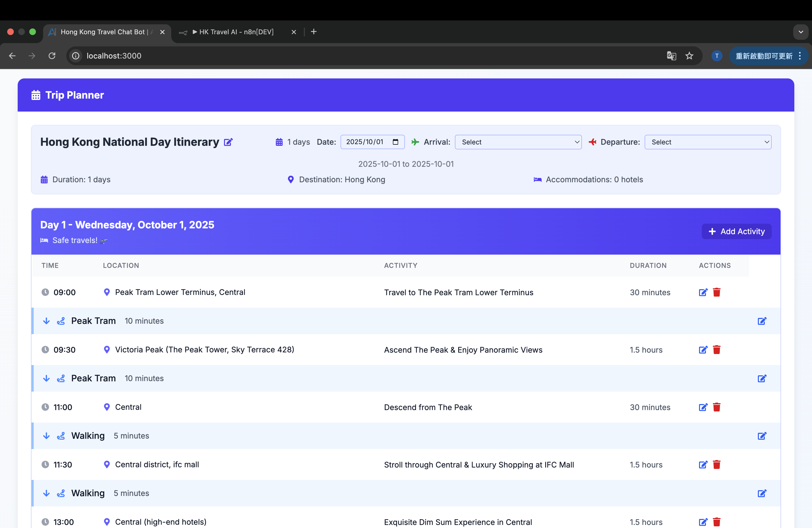Edit the first Walking 5 minutes segment
Viewport: 812px width, 528px height.
point(762,436)
